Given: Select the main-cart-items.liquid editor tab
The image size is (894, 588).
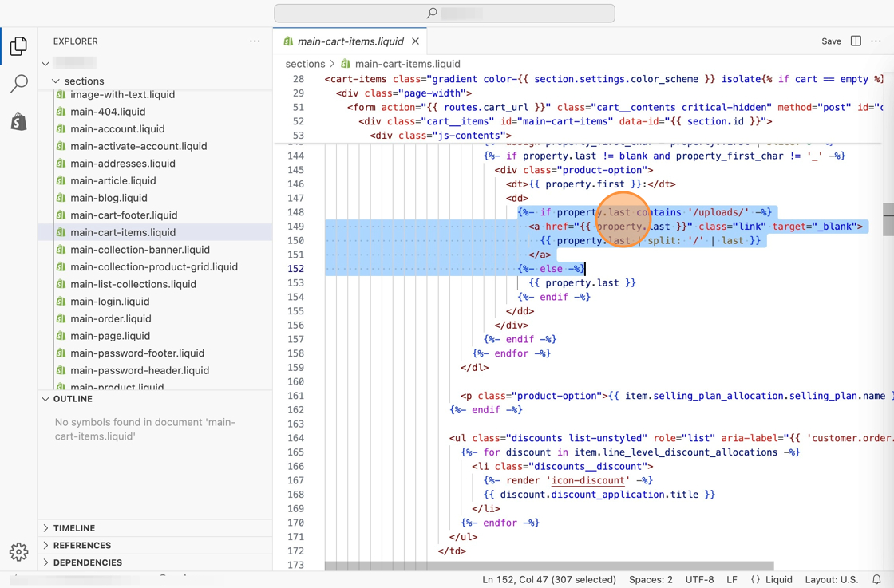Looking at the screenshot, I should point(350,41).
